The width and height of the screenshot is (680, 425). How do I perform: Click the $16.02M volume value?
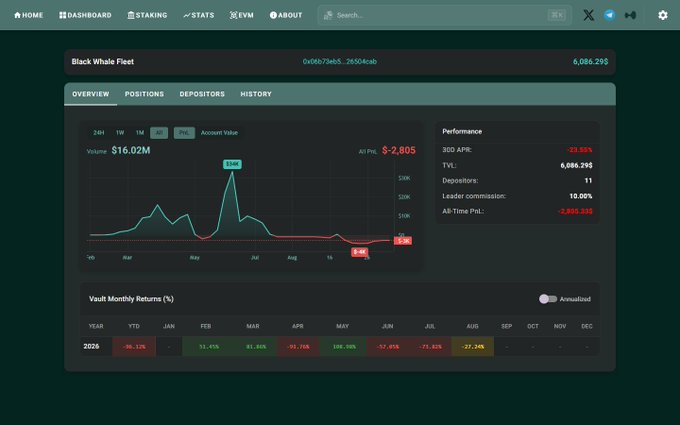pos(131,150)
